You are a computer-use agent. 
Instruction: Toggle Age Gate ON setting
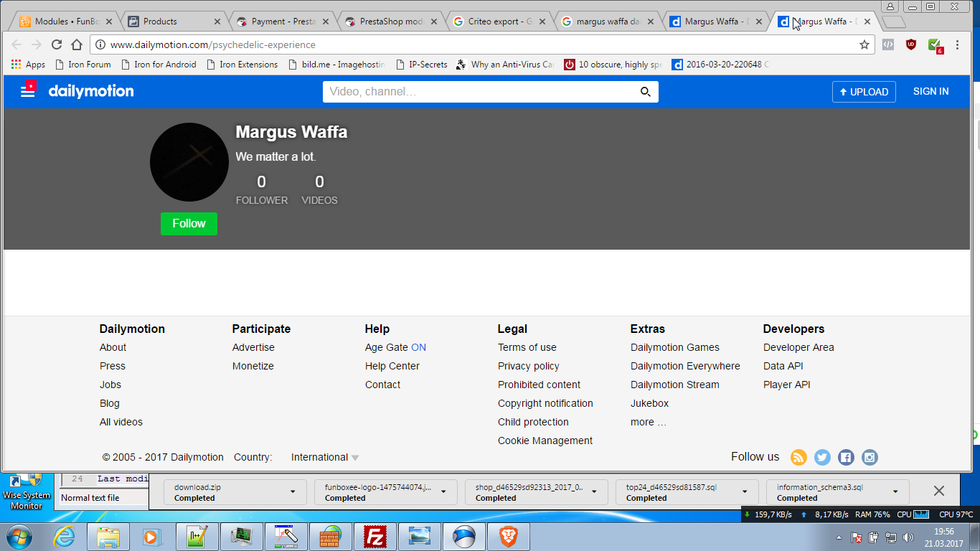418,347
